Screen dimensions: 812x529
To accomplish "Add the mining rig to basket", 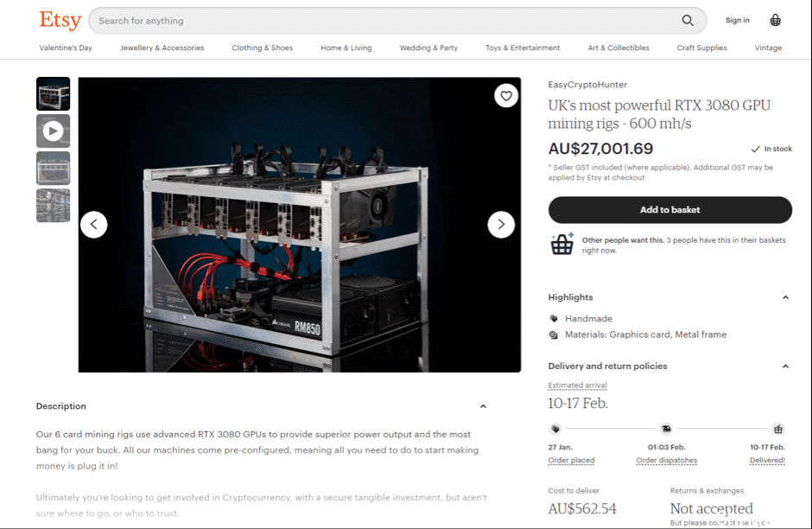I will pyautogui.click(x=669, y=210).
